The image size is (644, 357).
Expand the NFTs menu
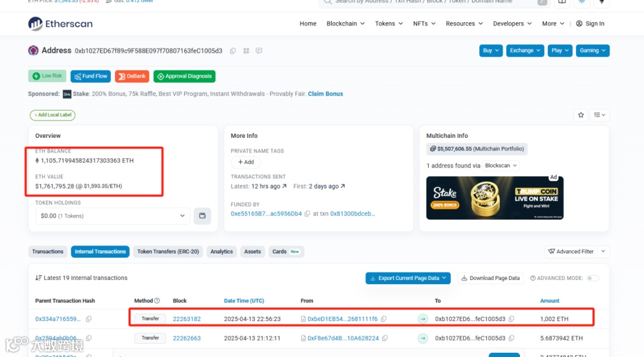(x=425, y=24)
